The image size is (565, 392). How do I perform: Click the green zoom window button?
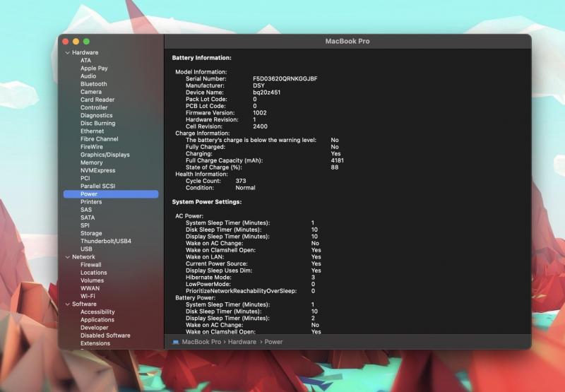(86, 42)
